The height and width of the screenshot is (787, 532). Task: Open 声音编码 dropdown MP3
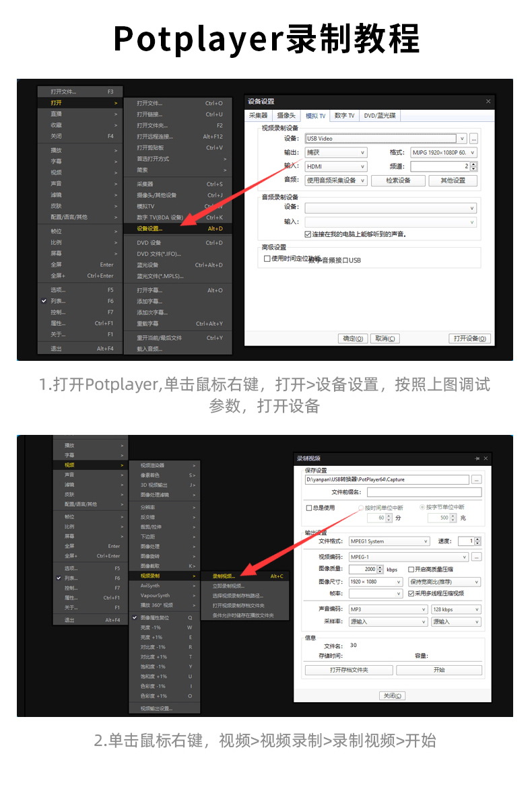click(389, 609)
